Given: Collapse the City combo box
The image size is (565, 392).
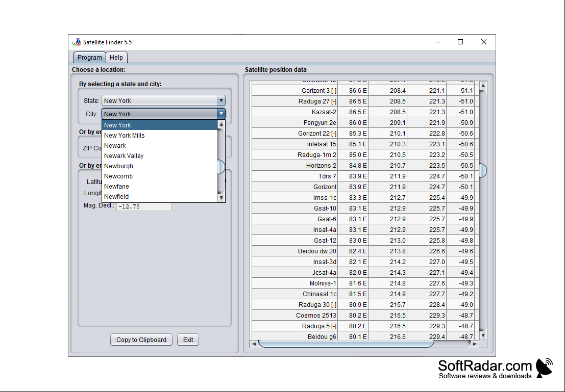Looking at the screenshot, I should pyautogui.click(x=164, y=114).
